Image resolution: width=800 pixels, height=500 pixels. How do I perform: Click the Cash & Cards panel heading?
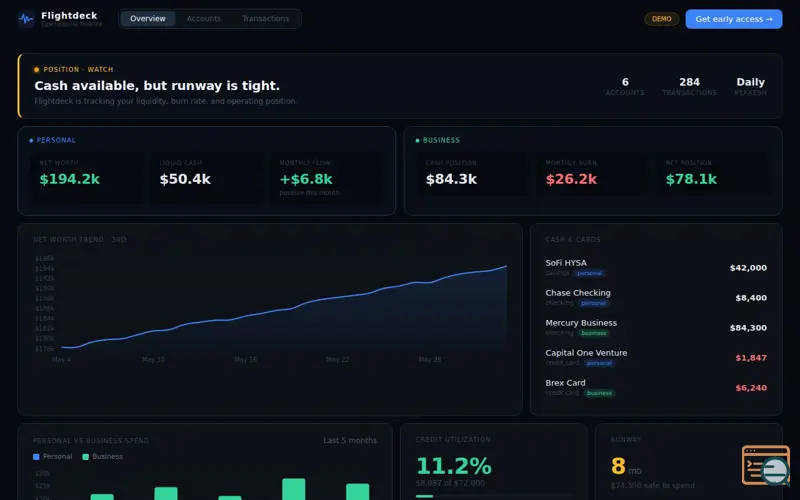(x=572, y=239)
